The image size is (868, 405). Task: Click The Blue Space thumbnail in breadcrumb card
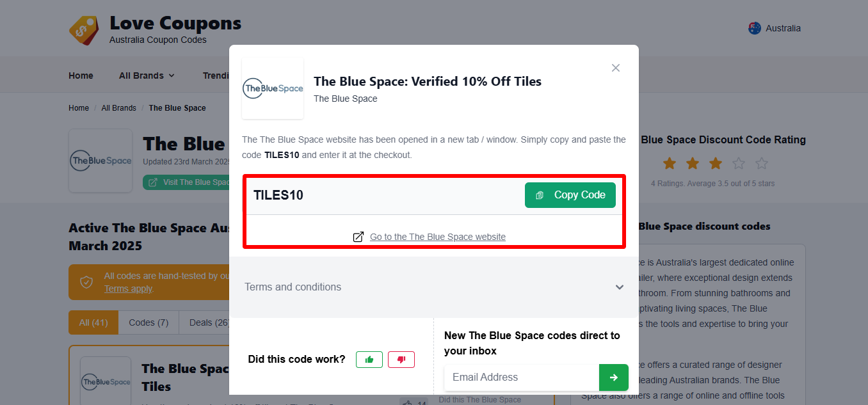pos(100,161)
